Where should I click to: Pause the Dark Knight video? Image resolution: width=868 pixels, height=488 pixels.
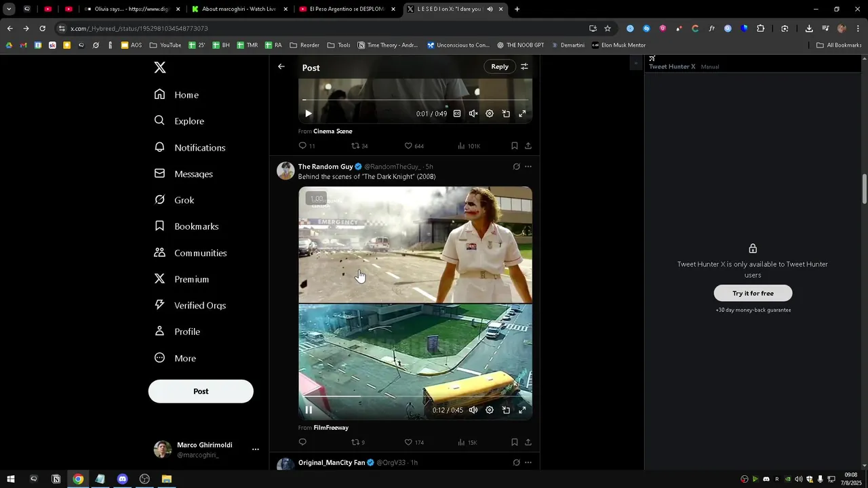coord(309,409)
